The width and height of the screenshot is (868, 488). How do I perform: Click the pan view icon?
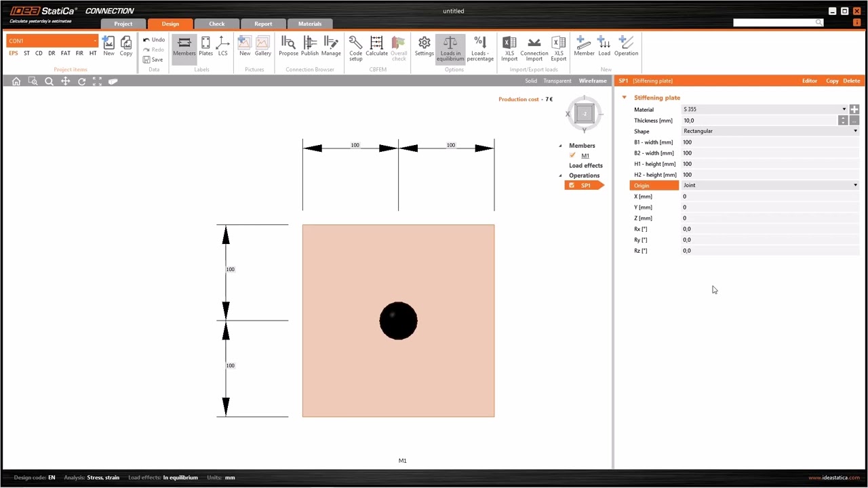[65, 81]
